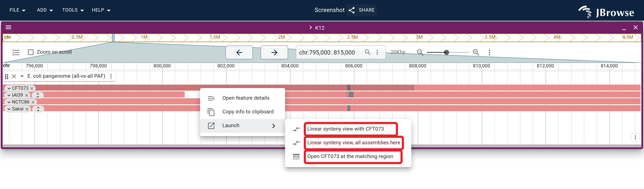Toggle the IAI39 row up-down stepper
This screenshot has width=644, height=189.
coord(38,95)
